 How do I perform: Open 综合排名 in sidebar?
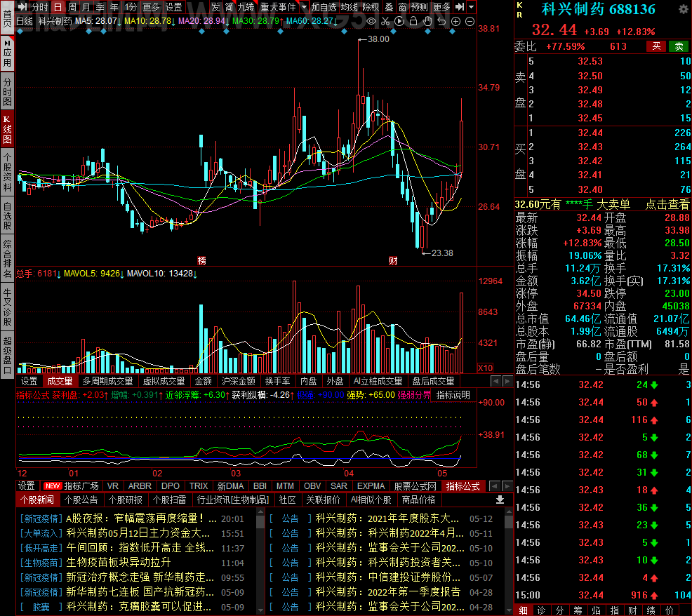[x=7, y=259]
